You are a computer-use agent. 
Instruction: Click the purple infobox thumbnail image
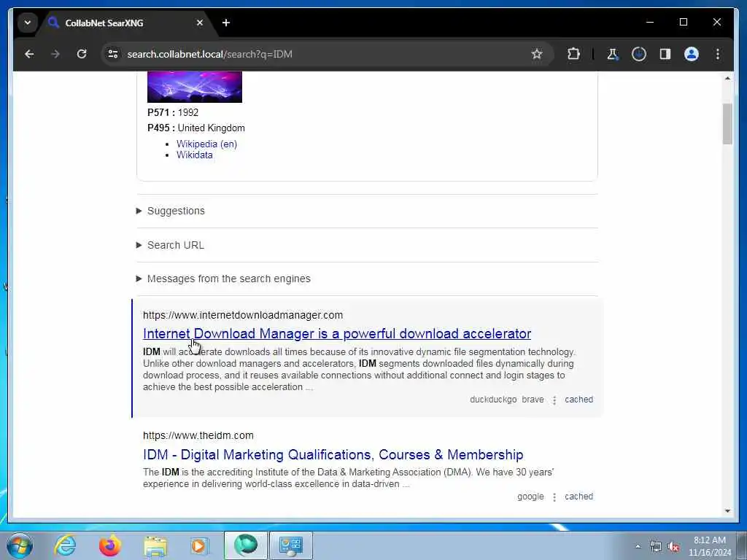point(194,87)
